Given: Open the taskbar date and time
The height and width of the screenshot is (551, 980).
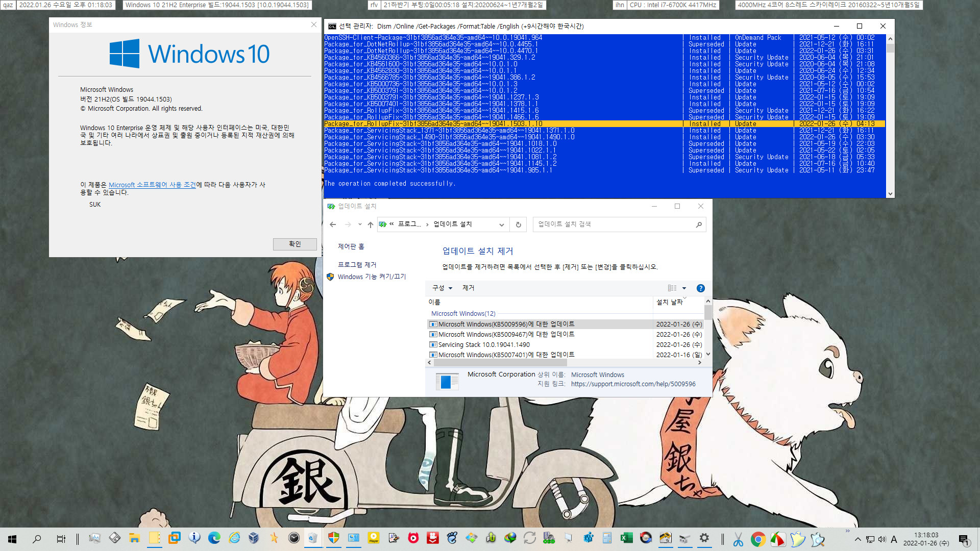Looking at the screenshot, I should (926, 539).
